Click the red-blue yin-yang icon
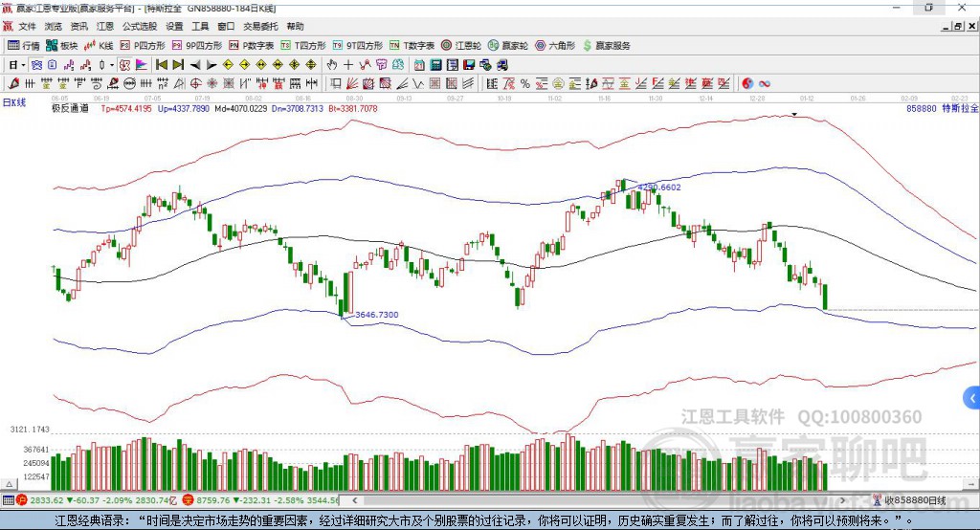This screenshot has height=530, width=980. pos(747,83)
